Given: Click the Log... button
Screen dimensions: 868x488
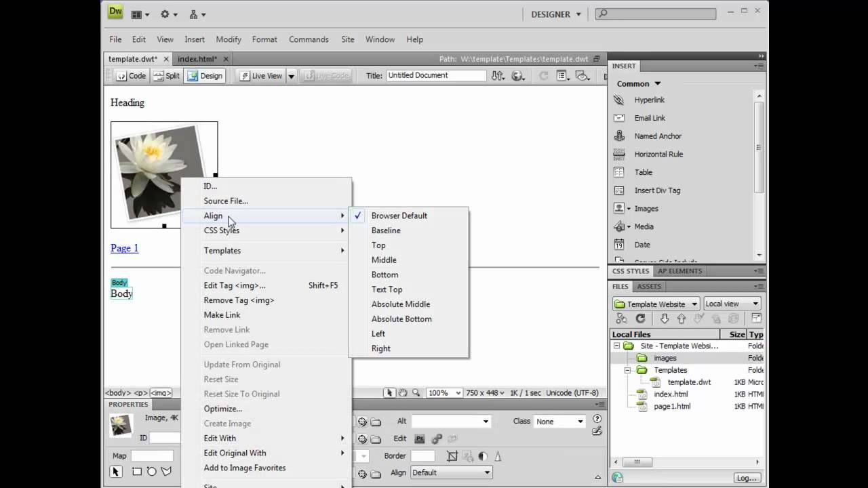Looking at the screenshot, I should (747, 478).
